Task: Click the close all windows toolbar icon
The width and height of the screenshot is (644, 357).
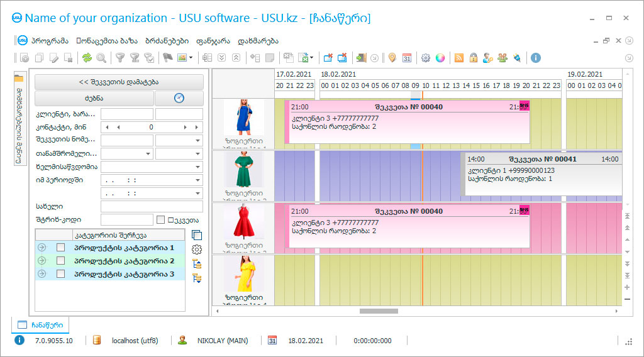Action: coord(342,58)
